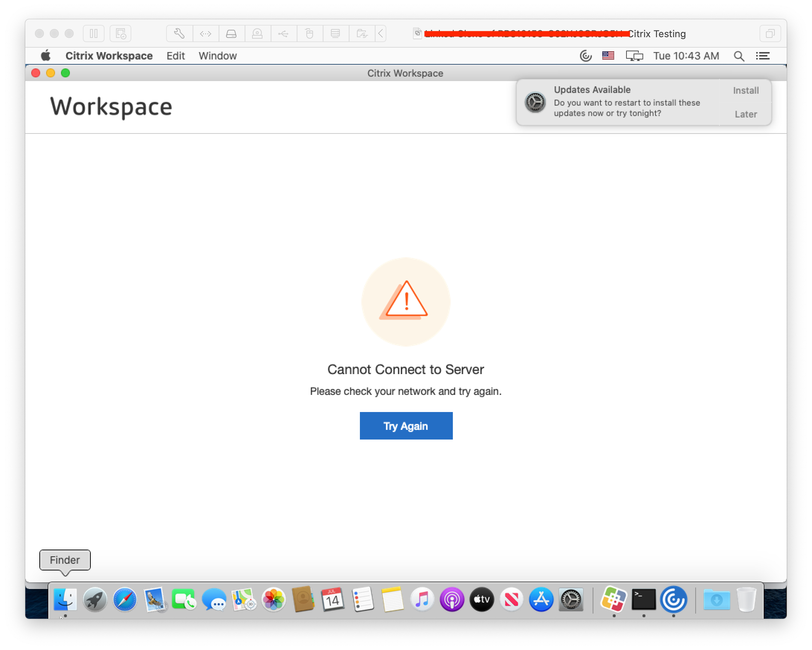The height and width of the screenshot is (650, 812).
Task: Pause the virtual machine using the toolbar
Action: point(93,33)
